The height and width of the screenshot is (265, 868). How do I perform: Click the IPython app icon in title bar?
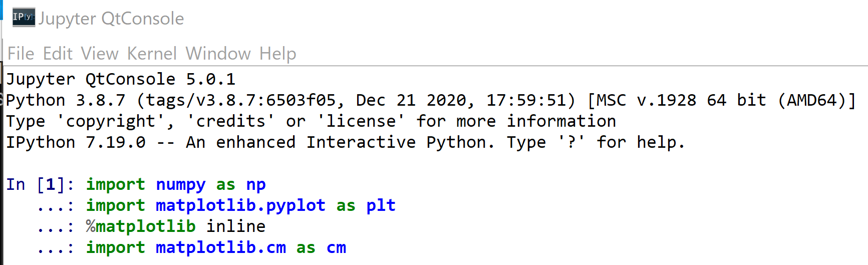click(24, 18)
